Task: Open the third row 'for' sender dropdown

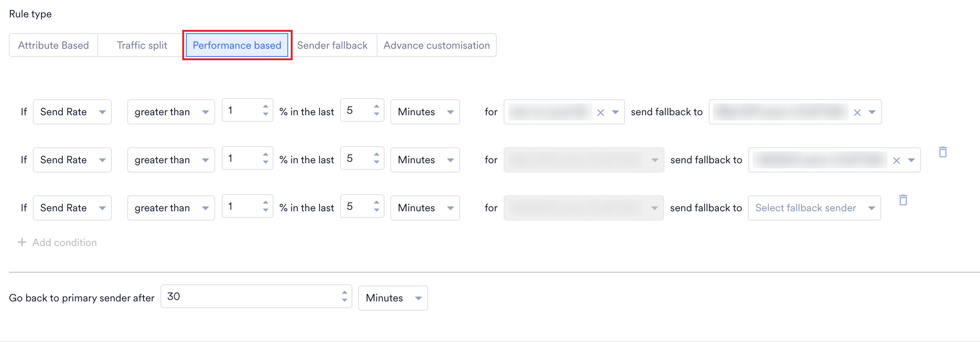Action: tap(584, 208)
